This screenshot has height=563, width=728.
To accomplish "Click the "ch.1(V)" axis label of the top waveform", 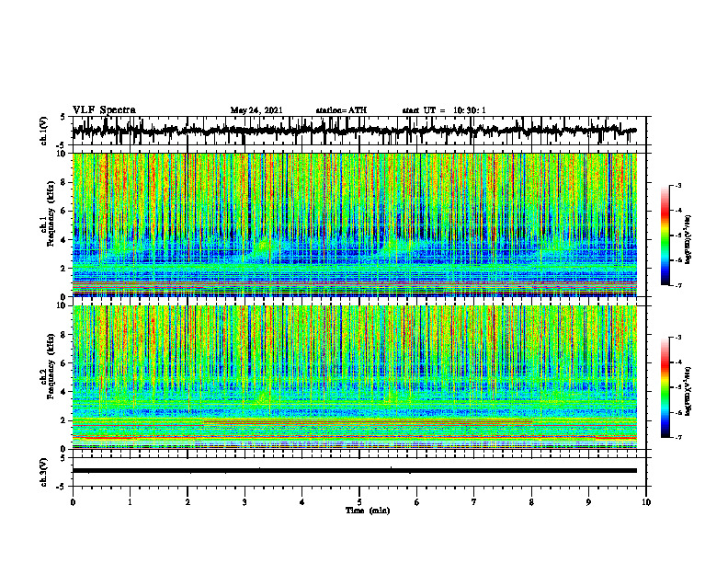I will [44, 131].
